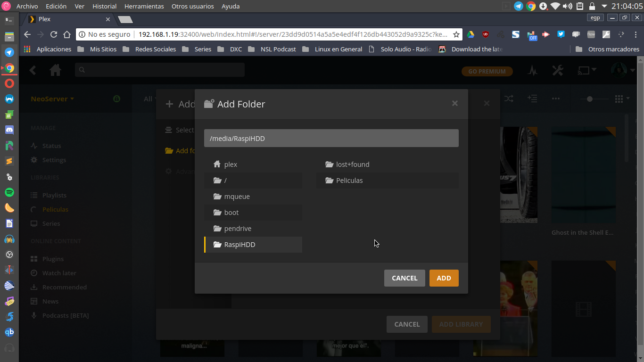
Task: Click the thumbnail size slider
Action: 590,99
